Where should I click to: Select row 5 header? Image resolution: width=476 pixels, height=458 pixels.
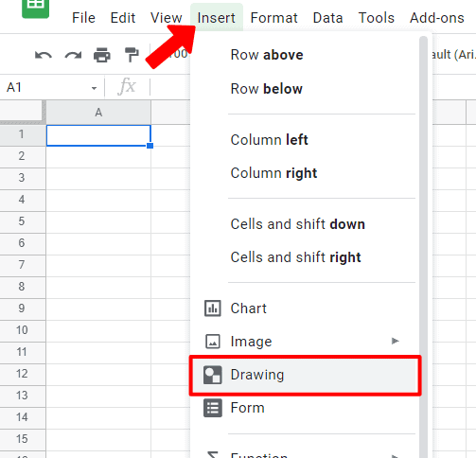pyautogui.click(x=22, y=221)
